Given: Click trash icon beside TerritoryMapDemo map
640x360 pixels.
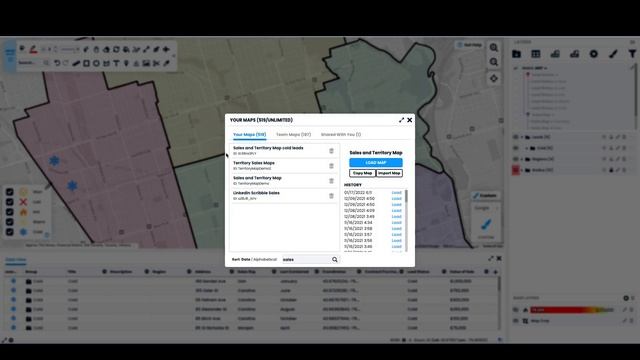Looking at the screenshot, I should [331, 181].
